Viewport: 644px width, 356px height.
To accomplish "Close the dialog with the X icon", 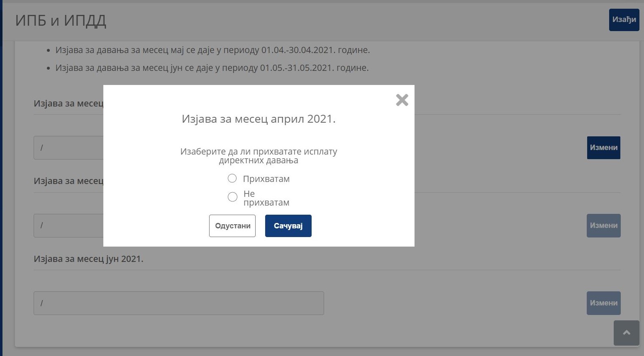I will [x=402, y=100].
